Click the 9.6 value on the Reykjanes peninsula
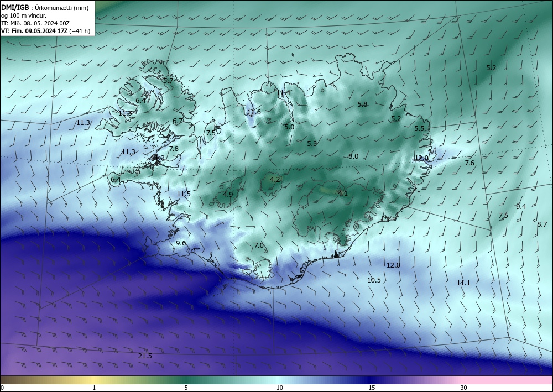This screenshot has height=392, width=553. coord(181,243)
